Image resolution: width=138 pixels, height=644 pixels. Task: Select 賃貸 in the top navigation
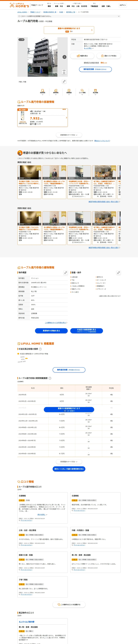[49, 6]
